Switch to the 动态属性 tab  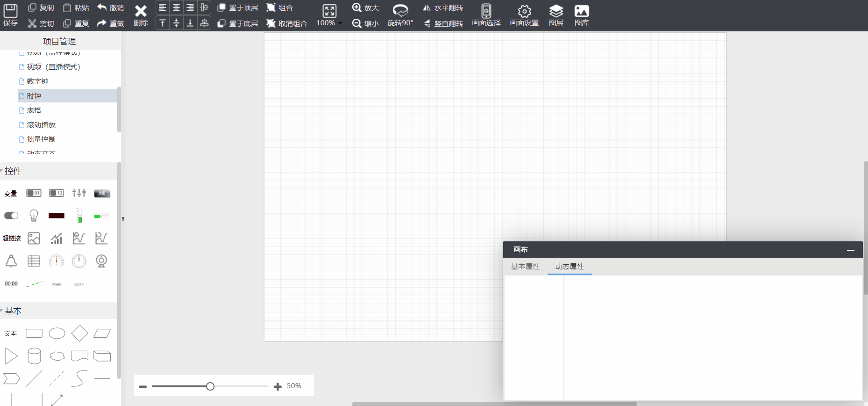569,267
